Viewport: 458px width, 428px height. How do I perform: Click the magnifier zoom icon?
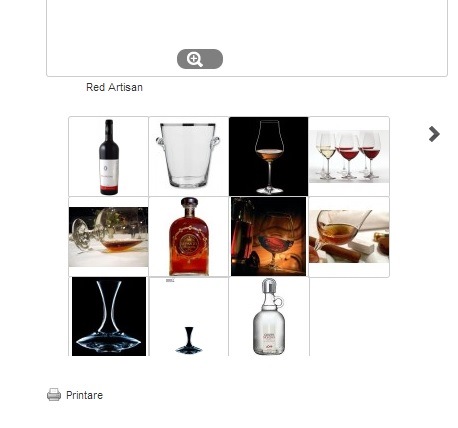click(195, 59)
